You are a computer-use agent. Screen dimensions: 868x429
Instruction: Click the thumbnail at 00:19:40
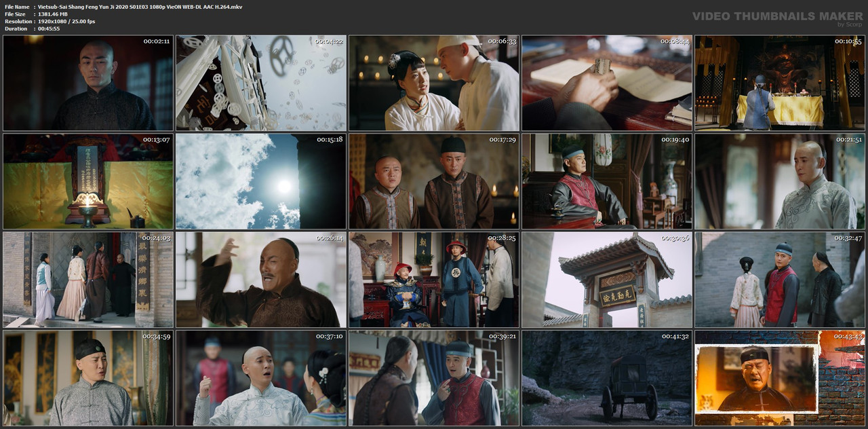point(607,181)
